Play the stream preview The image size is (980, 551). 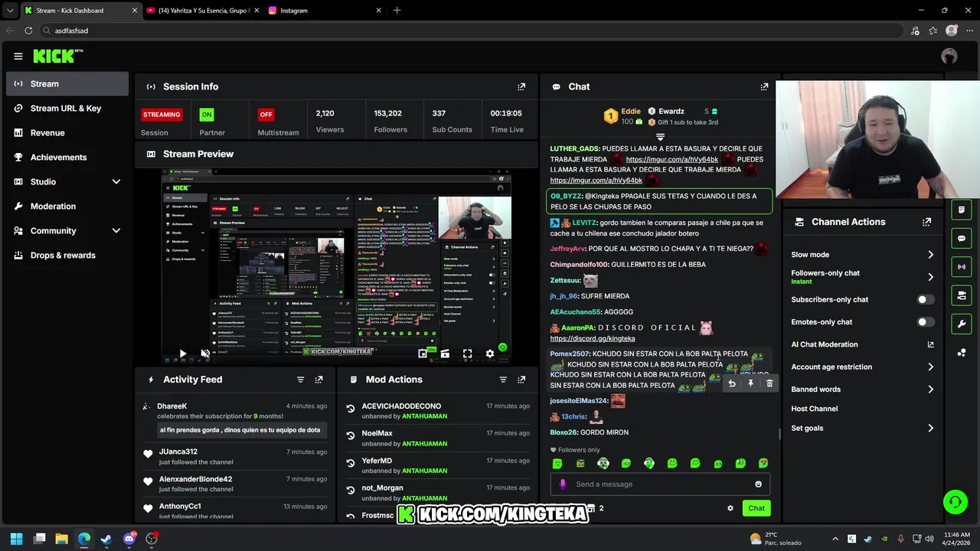182,354
